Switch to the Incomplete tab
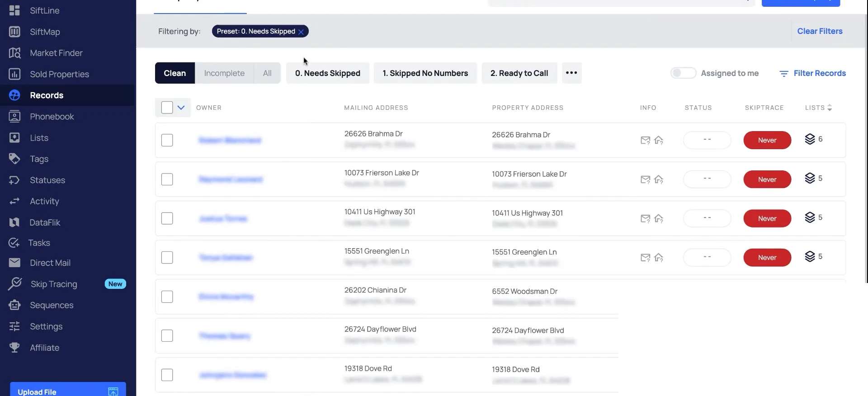The width and height of the screenshot is (868, 396). [224, 73]
